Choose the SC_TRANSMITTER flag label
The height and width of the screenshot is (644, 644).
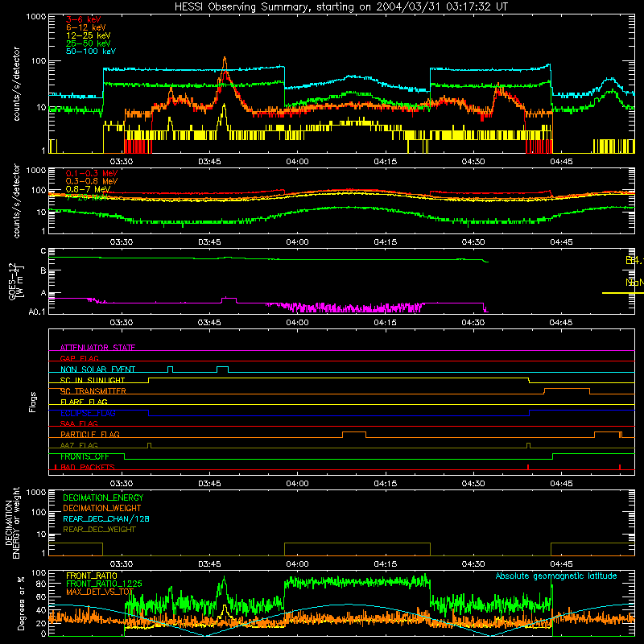93,391
